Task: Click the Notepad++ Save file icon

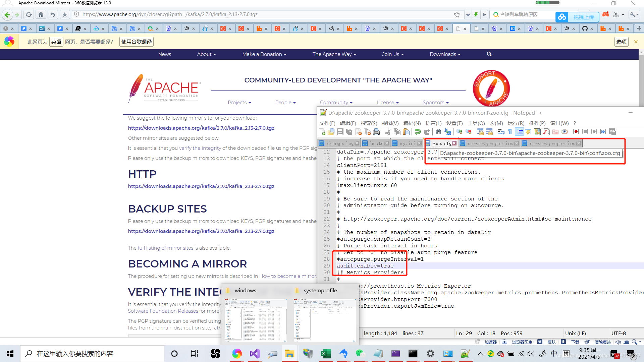Action: pos(340,132)
